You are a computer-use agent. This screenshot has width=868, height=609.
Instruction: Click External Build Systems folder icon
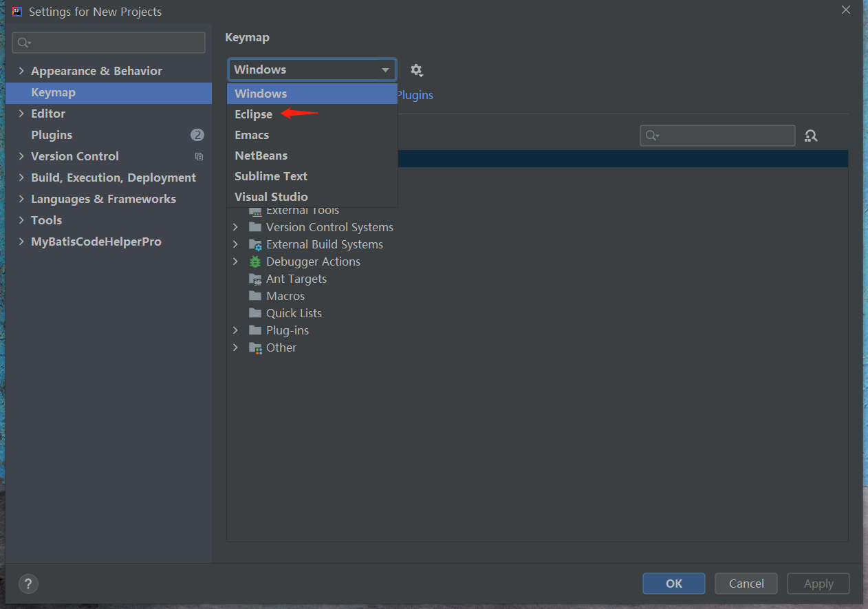click(255, 244)
